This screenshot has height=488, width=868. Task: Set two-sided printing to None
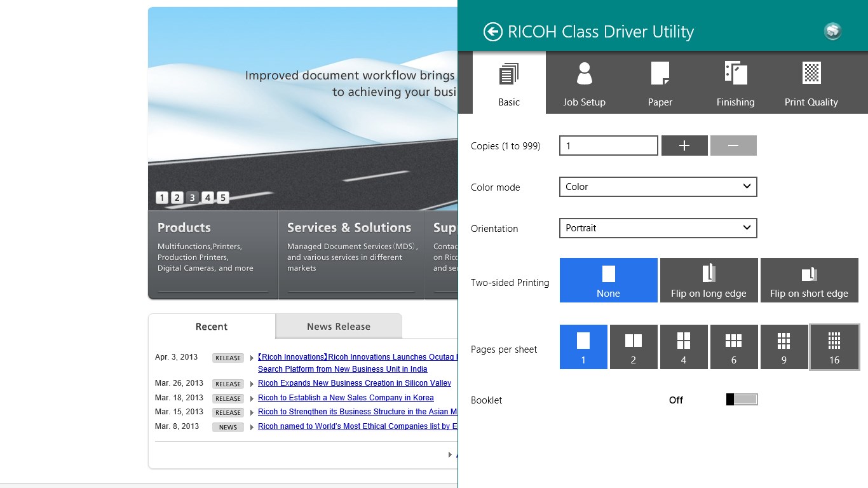[x=608, y=280]
